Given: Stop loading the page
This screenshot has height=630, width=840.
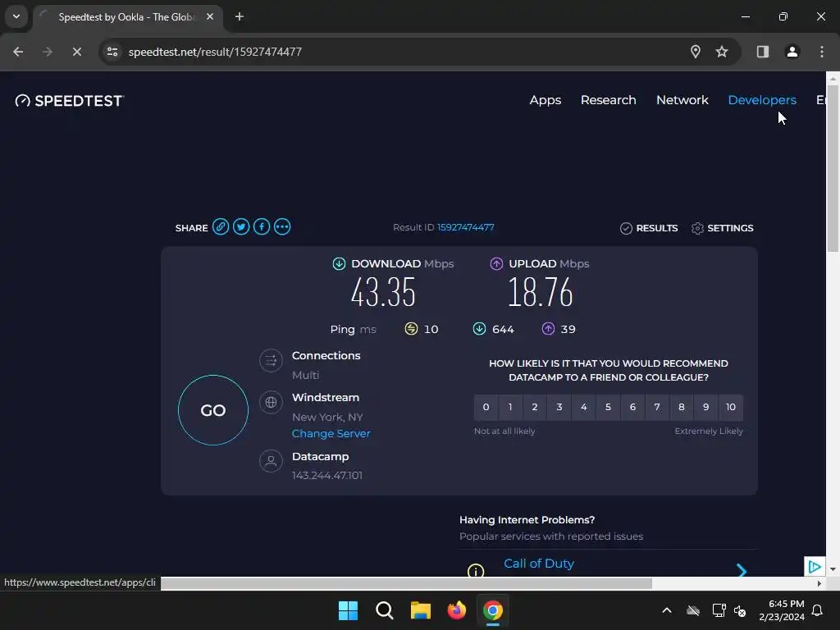Looking at the screenshot, I should (76, 52).
